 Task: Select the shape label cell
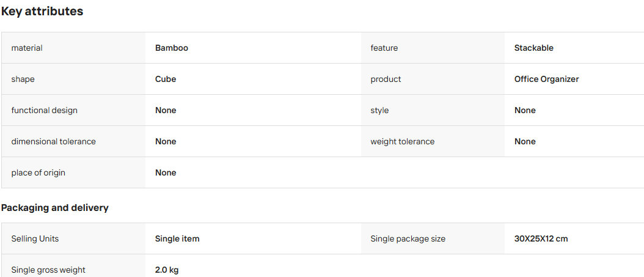point(73,79)
